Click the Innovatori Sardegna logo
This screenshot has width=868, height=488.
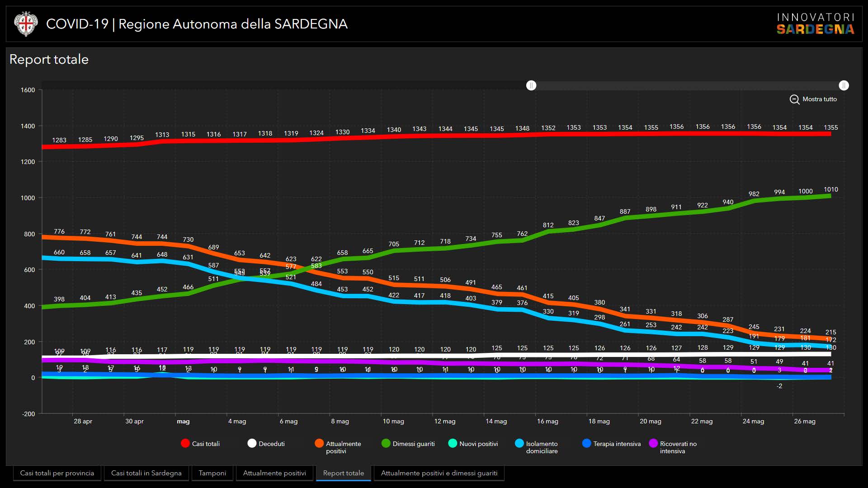[815, 24]
